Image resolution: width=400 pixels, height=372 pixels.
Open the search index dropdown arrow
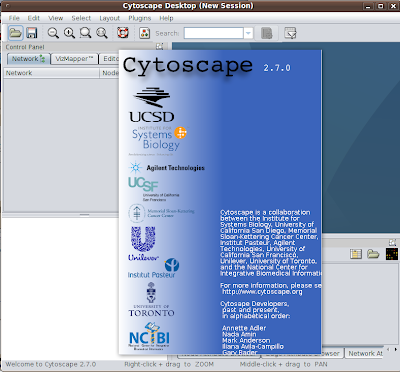pos(248,33)
